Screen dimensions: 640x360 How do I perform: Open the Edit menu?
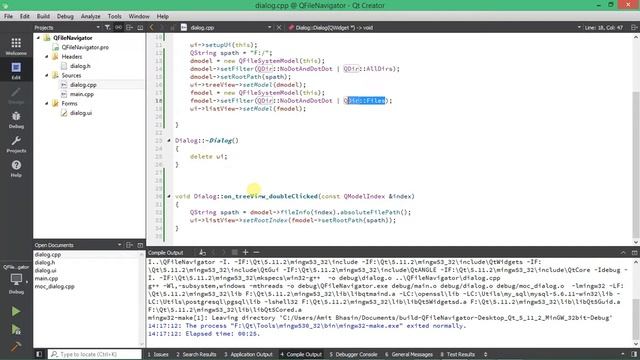24,16
